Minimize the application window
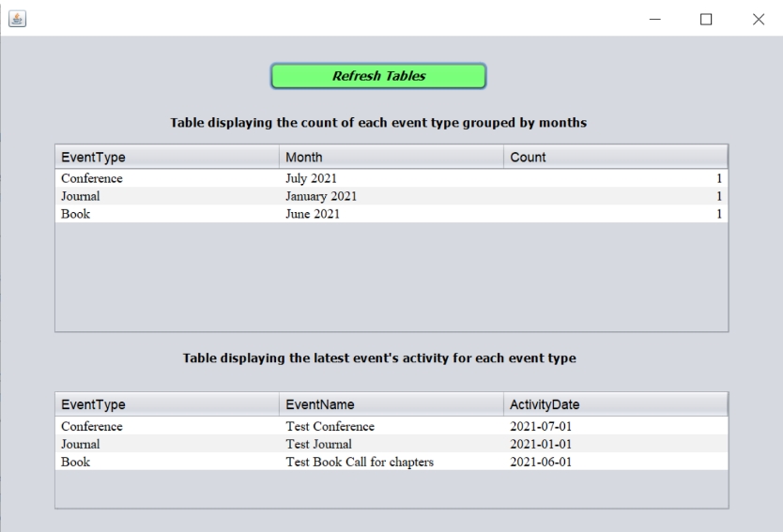The height and width of the screenshot is (532, 783). (654, 19)
